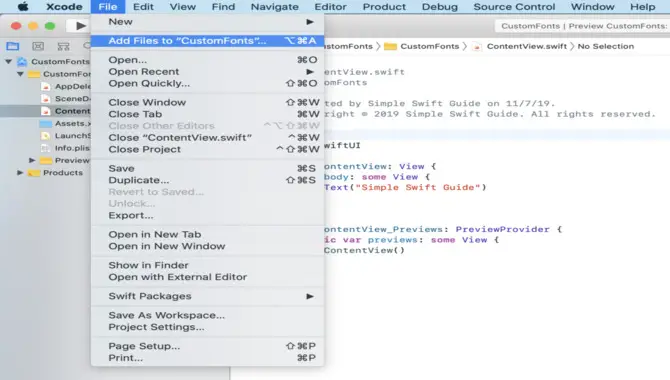Image resolution: width=670 pixels, height=380 pixels.
Task: Collapse the CustomFonts group folder
Action: (x=20, y=74)
